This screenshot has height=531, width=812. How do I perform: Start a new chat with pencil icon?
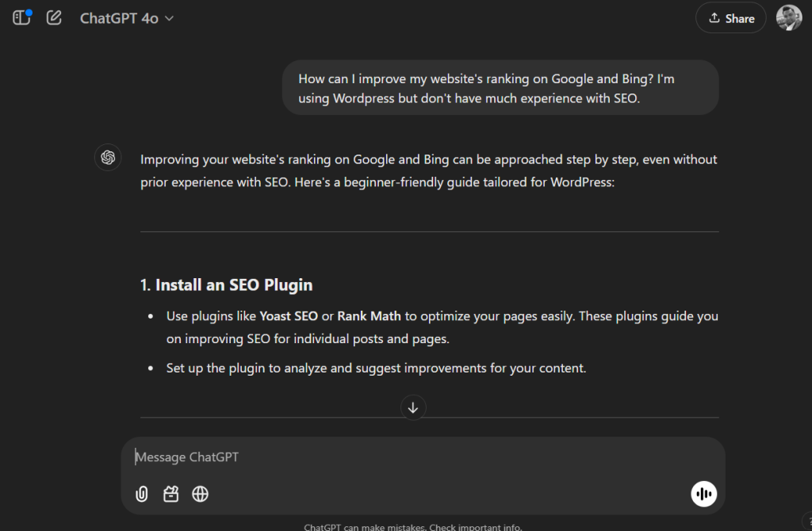point(54,18)
